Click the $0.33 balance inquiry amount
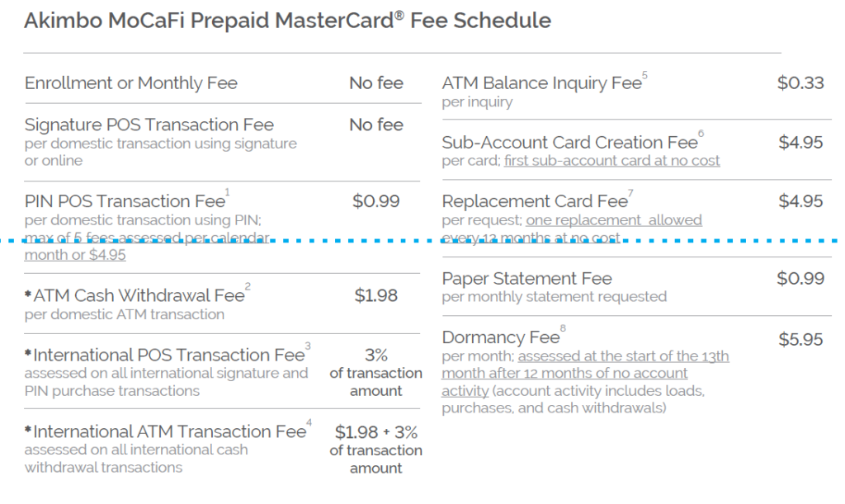Viewport: 845px width, 504px height. pos(800,83)
